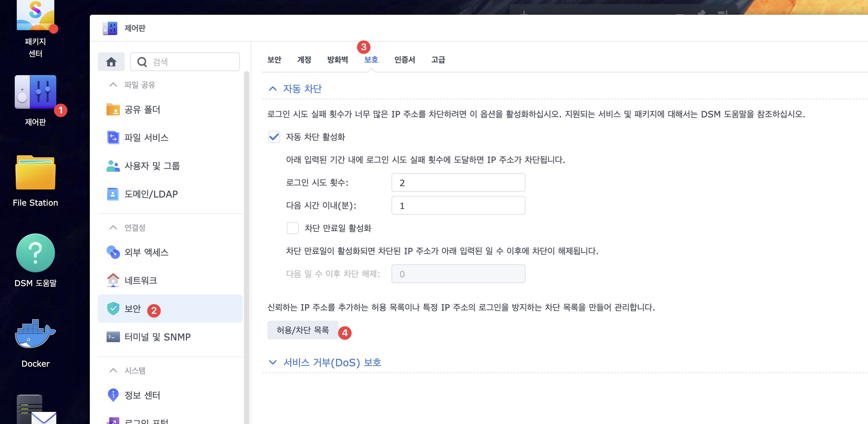Collapse the Auto Block (자동 차단) section
This screenshot has height=424, width=868.
(272, 89)
